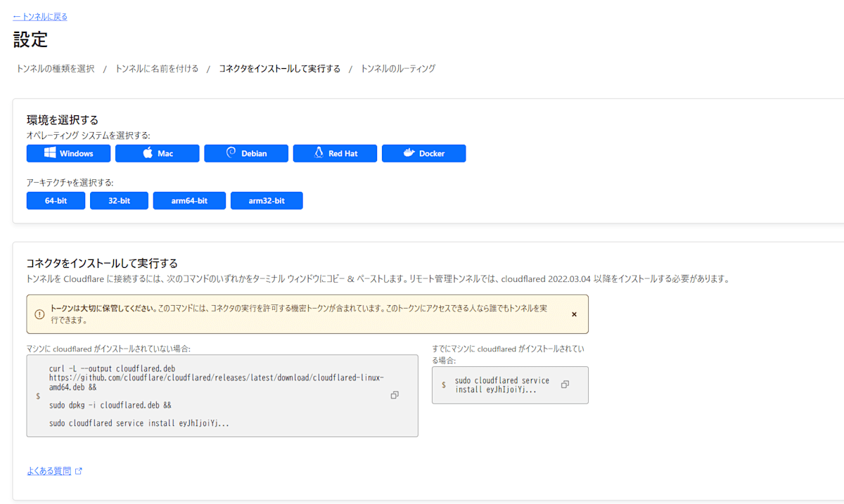Select the Windows operating system button
The image size is (844, 504).
pos(69,153)
